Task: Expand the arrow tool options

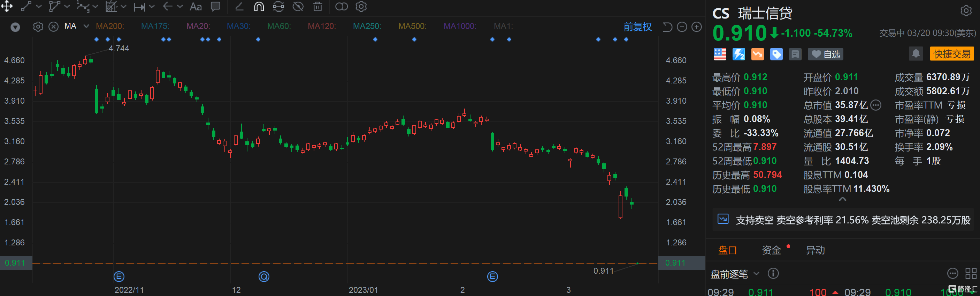Action: [x=180, y=7]
